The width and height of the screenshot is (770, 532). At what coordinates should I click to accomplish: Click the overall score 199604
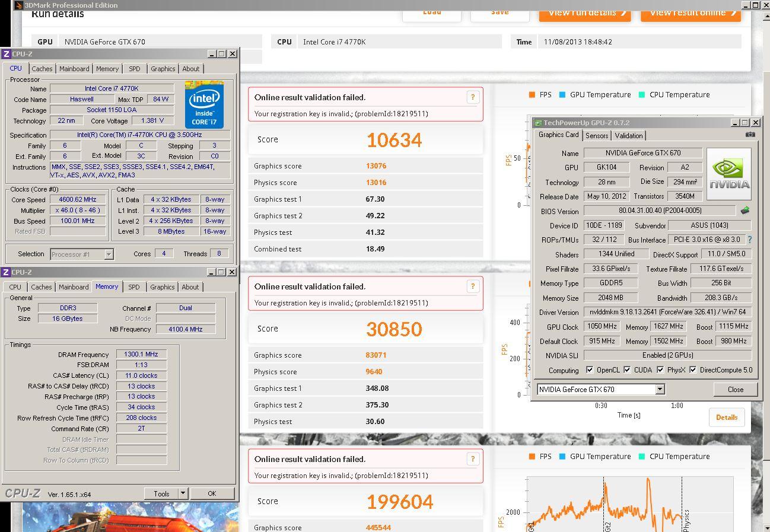(399, 502)
